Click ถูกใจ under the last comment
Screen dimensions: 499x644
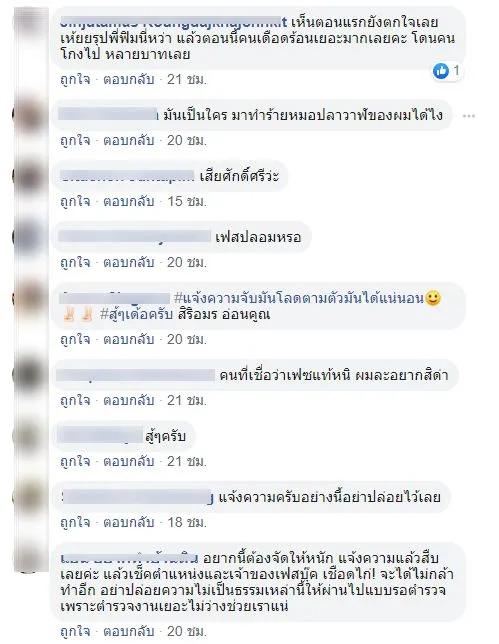(75, 631)
